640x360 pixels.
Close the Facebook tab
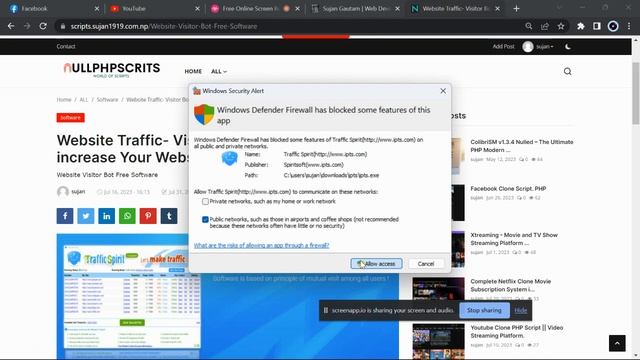[97, 8]
